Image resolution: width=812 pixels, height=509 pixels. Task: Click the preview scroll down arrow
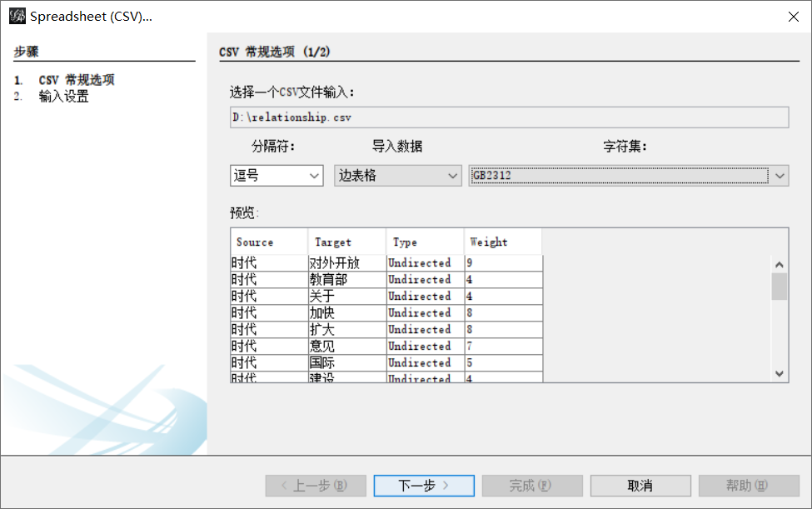tap(780, 374)
